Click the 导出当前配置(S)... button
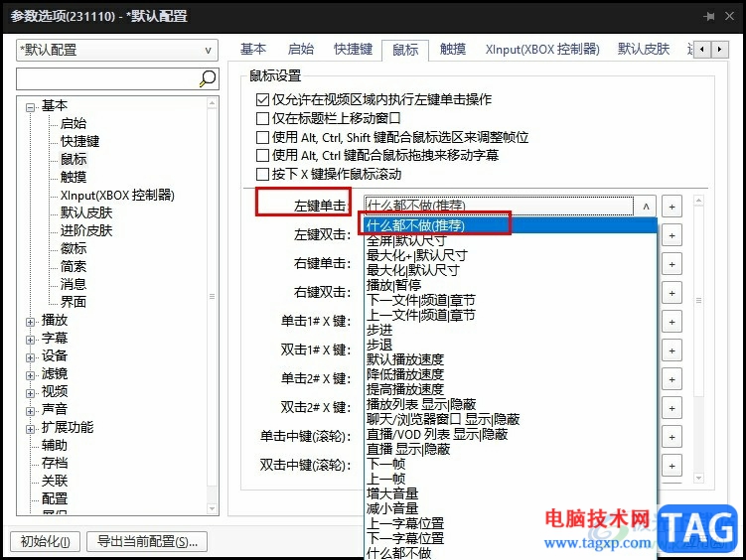 click(x=147, y=541)
